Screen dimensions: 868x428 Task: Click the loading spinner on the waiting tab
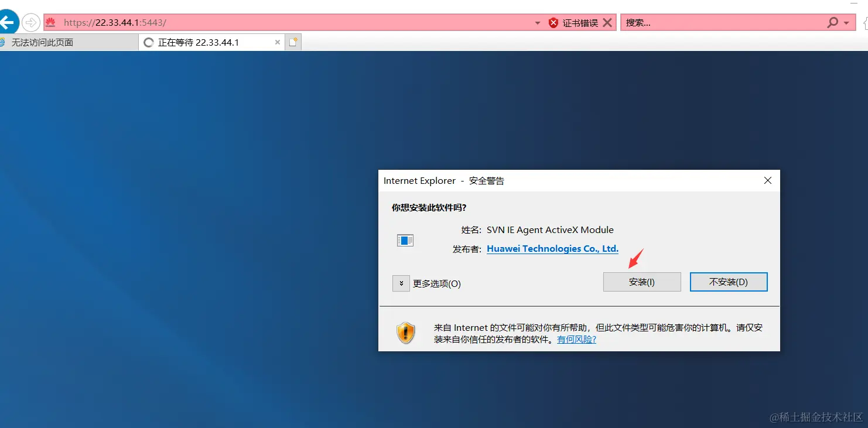[149, 42]
